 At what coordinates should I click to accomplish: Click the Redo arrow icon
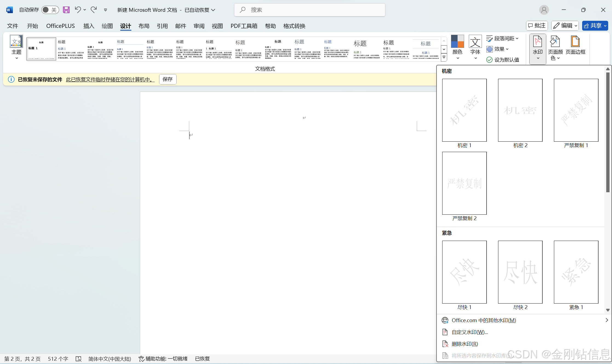click(x=94, y=10)
